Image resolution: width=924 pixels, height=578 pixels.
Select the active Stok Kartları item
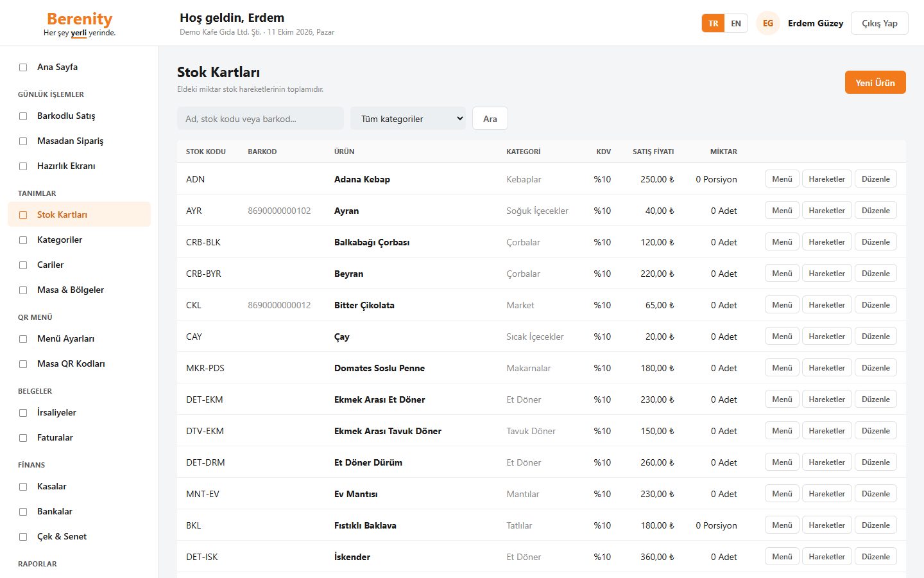coord(80,215)
